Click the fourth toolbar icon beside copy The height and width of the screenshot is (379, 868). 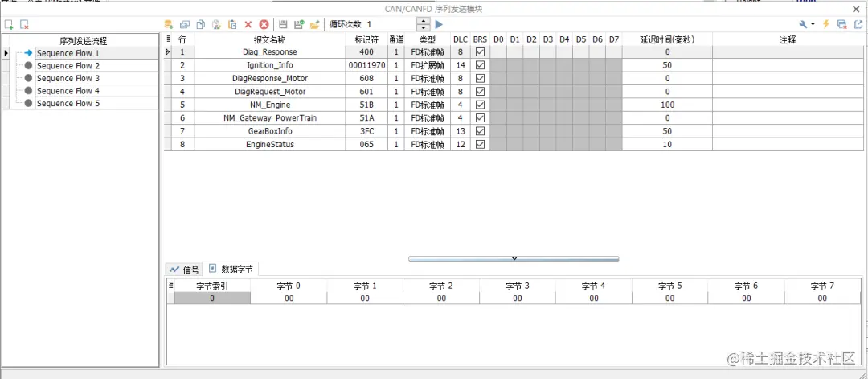[217, 24]
